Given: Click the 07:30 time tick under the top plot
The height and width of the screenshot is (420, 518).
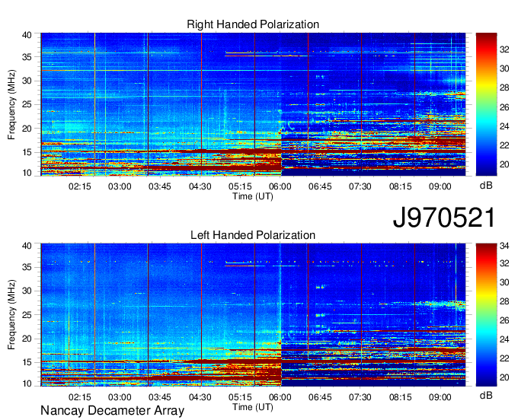Looking at the screenshot, I should click(x=360, y=186).
